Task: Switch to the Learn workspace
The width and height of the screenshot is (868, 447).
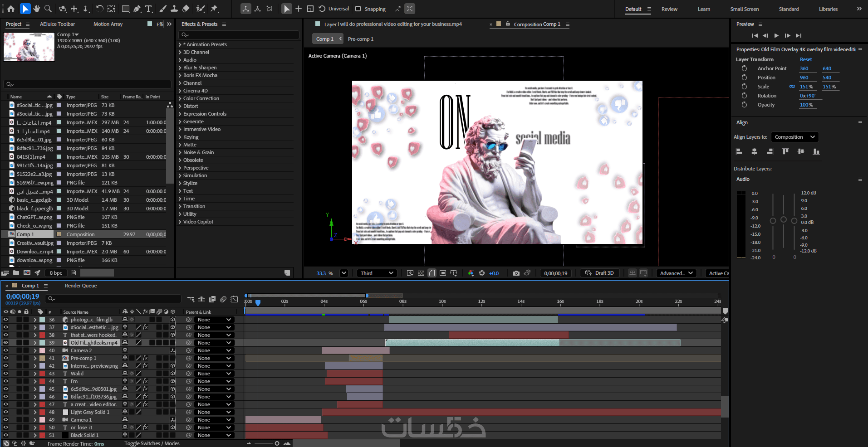Action: (704, 9)
